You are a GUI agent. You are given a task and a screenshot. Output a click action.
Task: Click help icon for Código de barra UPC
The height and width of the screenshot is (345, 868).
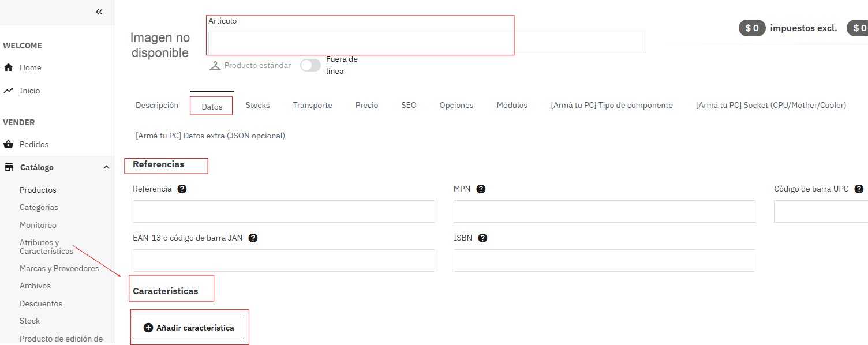point(859,189)
